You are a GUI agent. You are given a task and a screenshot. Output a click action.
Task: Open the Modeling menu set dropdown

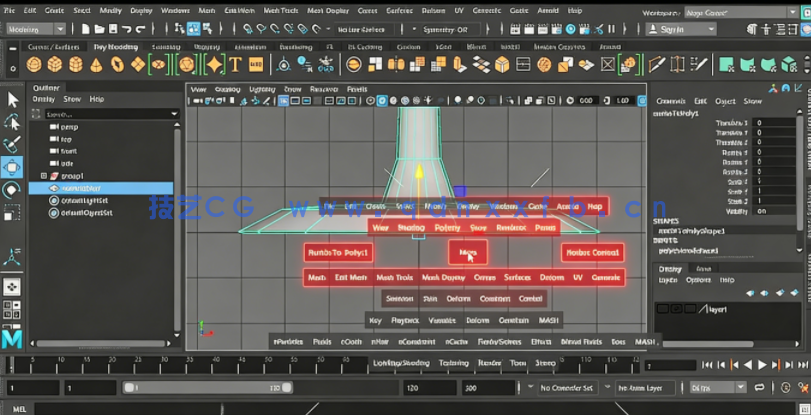(36, 29)
